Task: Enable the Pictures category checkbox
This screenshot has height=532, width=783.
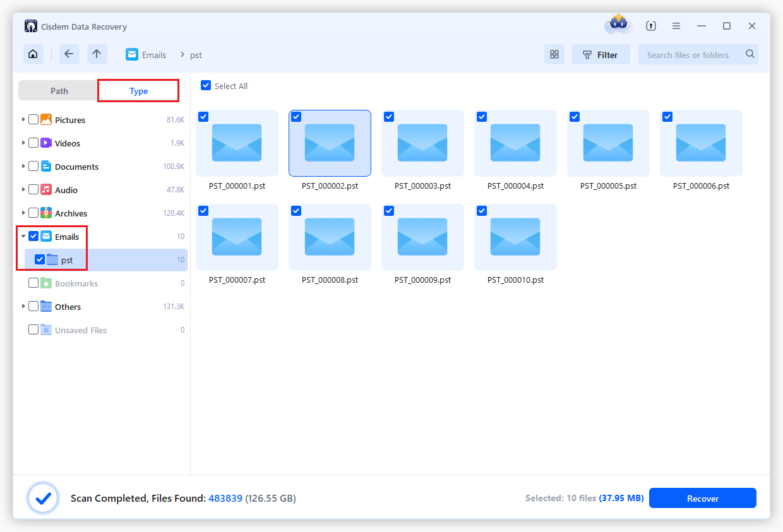Action: 33,119
